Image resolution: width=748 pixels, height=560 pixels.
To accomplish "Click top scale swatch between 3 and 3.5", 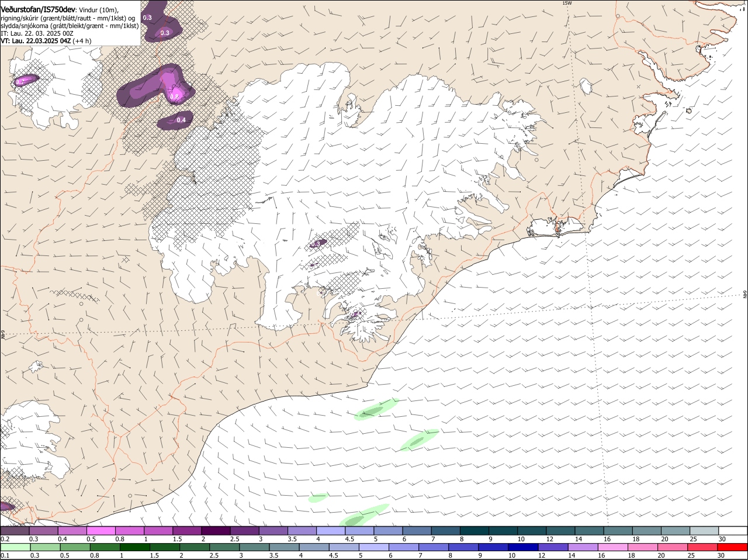I will point(273,531).
